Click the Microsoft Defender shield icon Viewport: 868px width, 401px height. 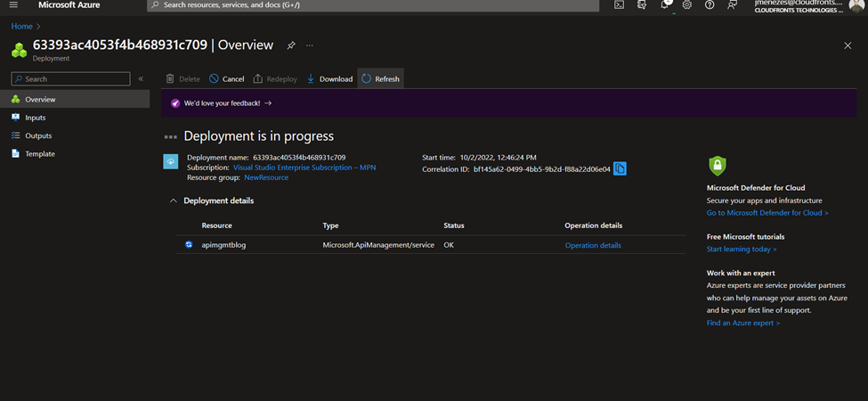point(717,166)
